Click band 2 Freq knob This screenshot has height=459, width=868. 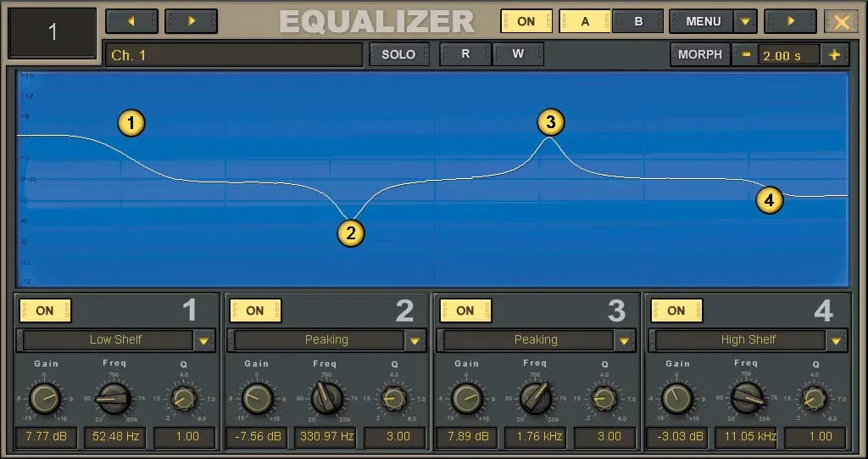326,399
